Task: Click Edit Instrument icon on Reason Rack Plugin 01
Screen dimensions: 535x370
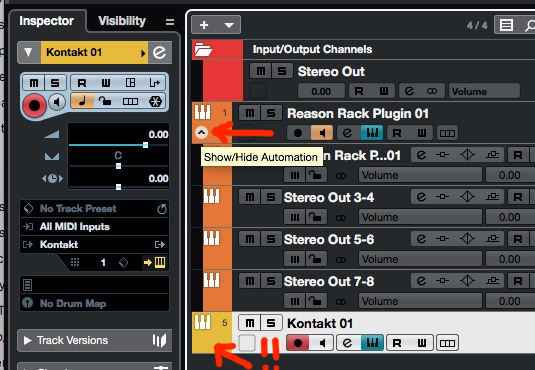Action: (372, 133)
